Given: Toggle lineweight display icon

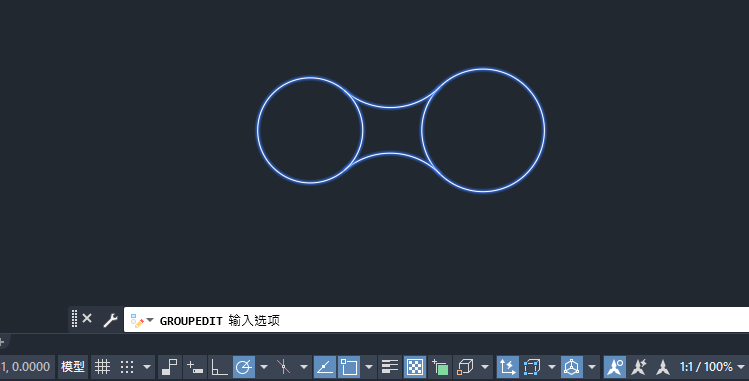Looking at the screenshot, I should pos(390,367).
